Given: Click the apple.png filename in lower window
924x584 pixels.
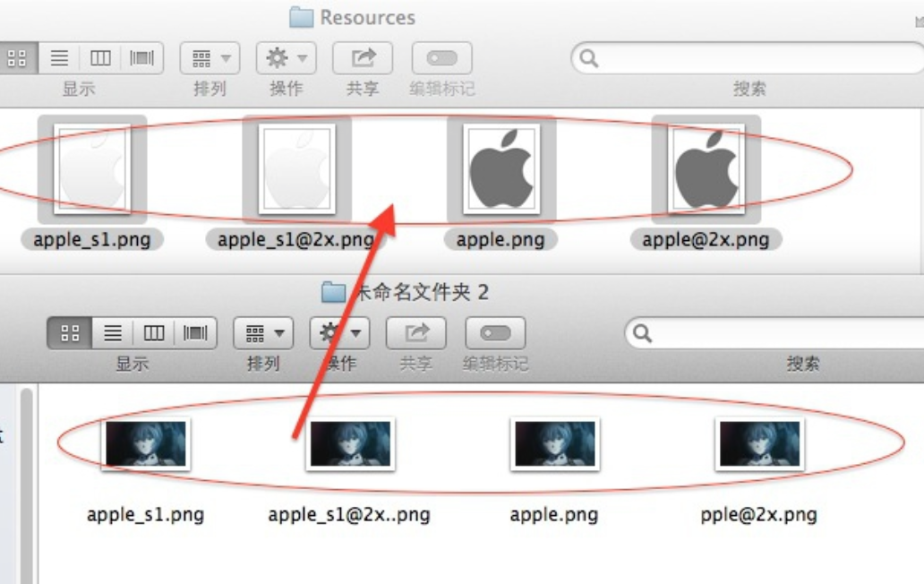Looking at the screenshot, I should 554,514.
